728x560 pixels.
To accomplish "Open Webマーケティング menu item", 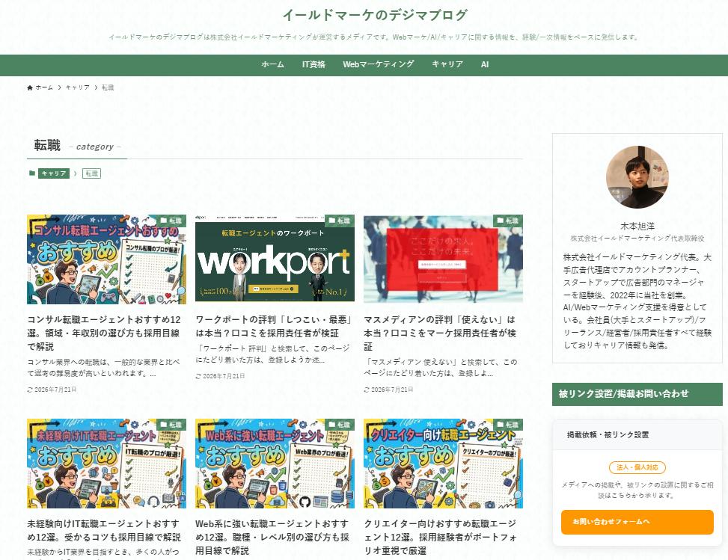I will pos(379,65).
